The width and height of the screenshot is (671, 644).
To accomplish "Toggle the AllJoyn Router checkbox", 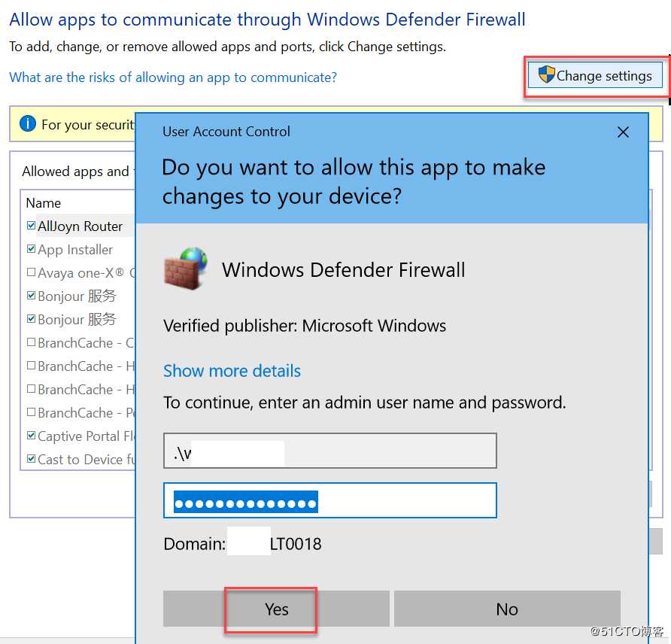I will pyautogui.click(x=31, y=226).
